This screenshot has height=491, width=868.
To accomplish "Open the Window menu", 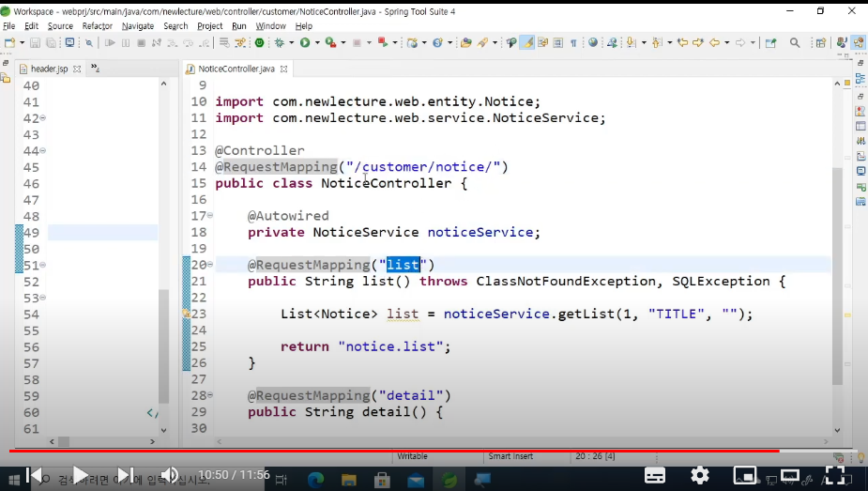I will coord(270,26).
